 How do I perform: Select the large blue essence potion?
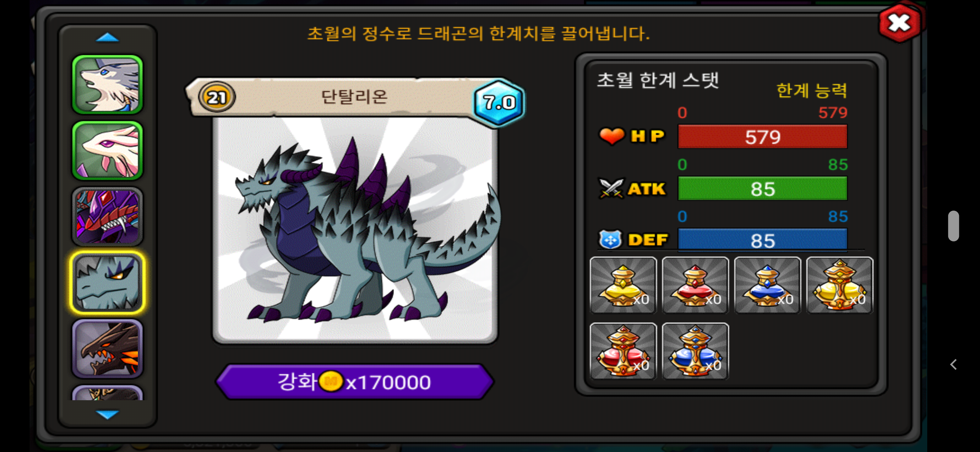click(695, 351)
